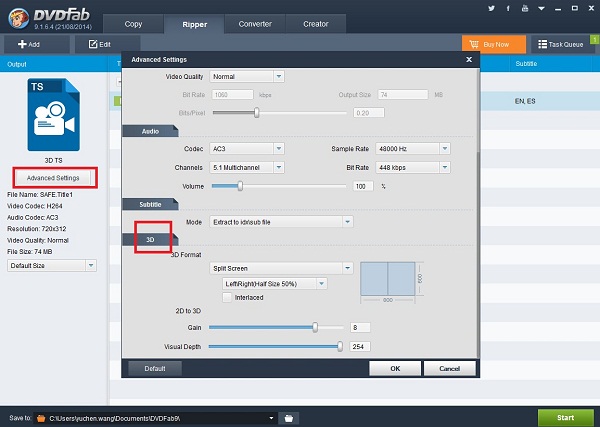Open Left/Right Half Size dropdown
Image resolution: width=600 pixels, height=427 pixels.
pos(274,284)
